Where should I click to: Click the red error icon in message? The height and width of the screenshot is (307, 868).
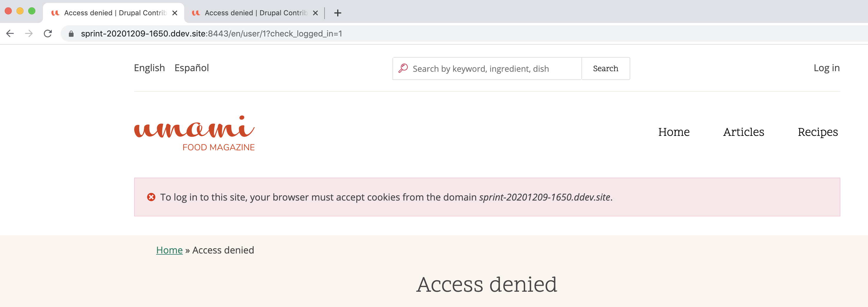click(151, 197)
